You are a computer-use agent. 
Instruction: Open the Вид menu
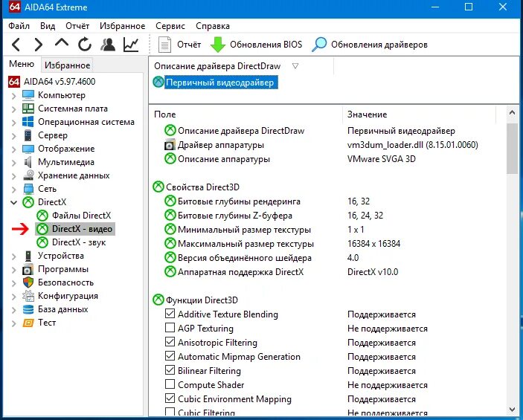pos(48,26)
